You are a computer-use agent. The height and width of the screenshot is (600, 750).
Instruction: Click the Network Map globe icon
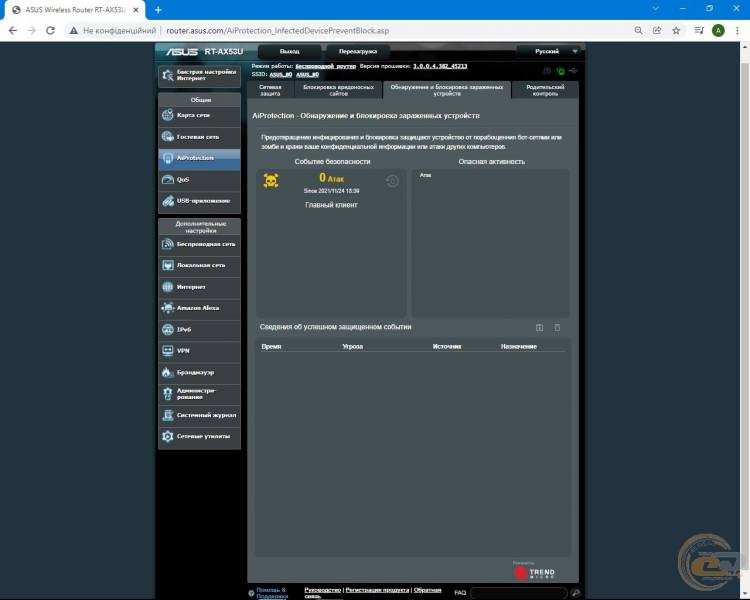pos(167,115)
